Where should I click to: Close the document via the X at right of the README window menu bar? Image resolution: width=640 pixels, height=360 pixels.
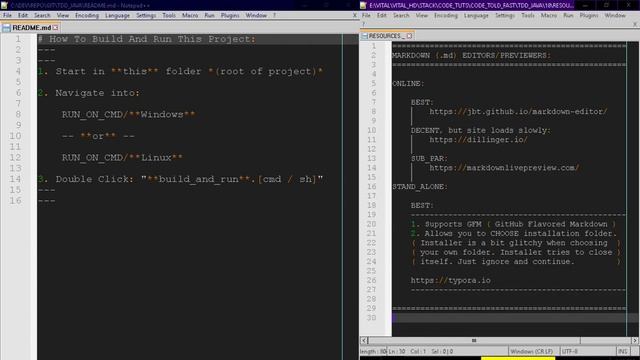(x=354, y=15)
